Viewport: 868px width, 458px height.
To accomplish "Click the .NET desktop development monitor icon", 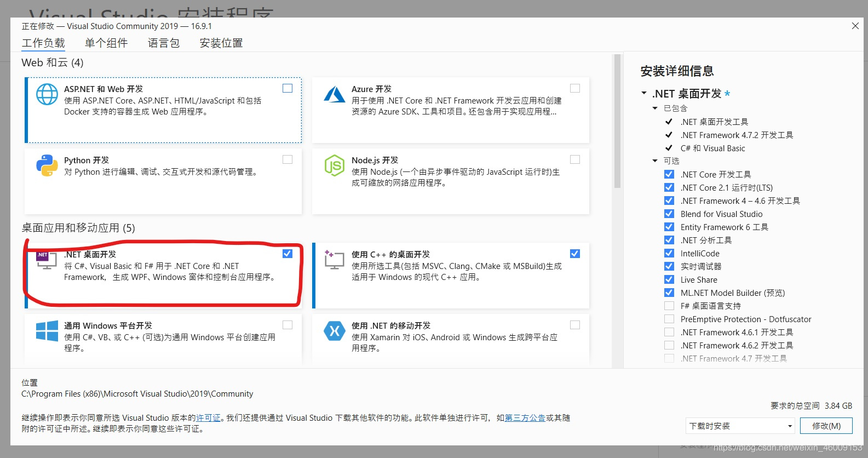I will click(47, 260).
